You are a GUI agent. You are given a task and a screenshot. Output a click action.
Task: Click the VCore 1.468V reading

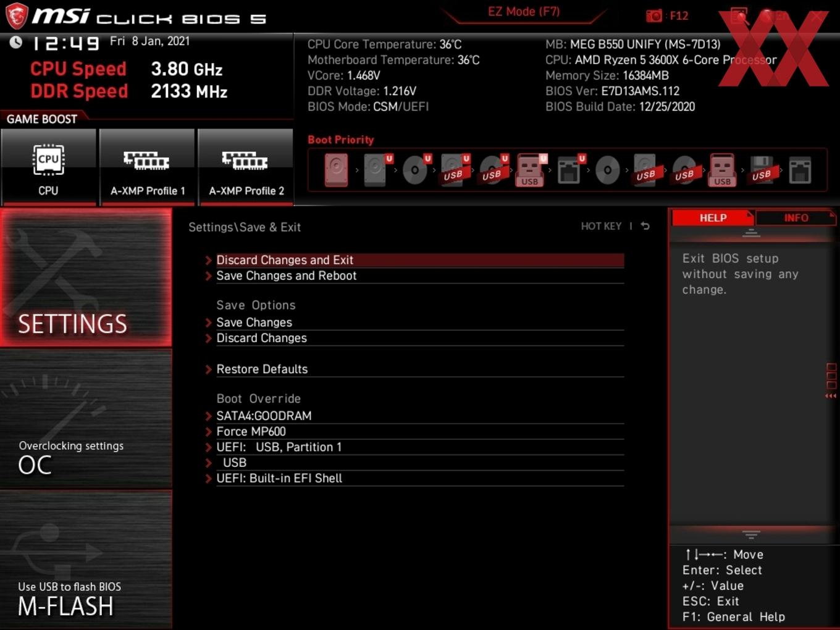point(344,75)
